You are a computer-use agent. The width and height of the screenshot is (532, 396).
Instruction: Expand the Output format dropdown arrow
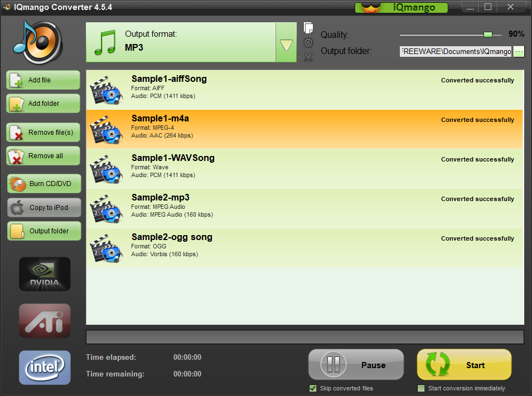[x=286, y=43]
